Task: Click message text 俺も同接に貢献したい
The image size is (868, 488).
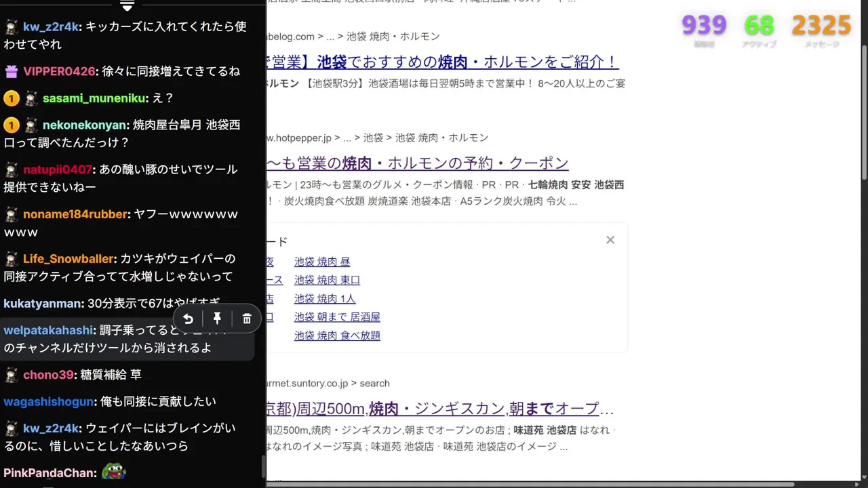Action: [x=157, y=402]
